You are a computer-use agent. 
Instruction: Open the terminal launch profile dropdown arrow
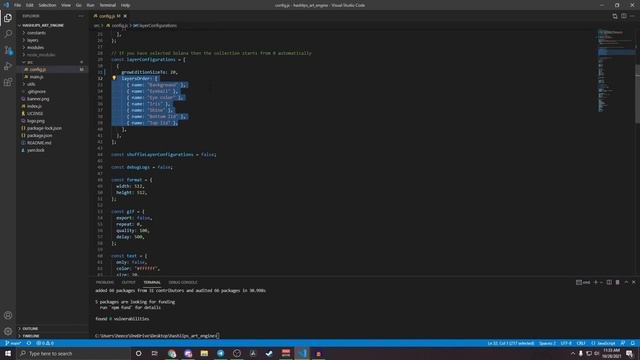pyautogui.click(x=601, y=282)
